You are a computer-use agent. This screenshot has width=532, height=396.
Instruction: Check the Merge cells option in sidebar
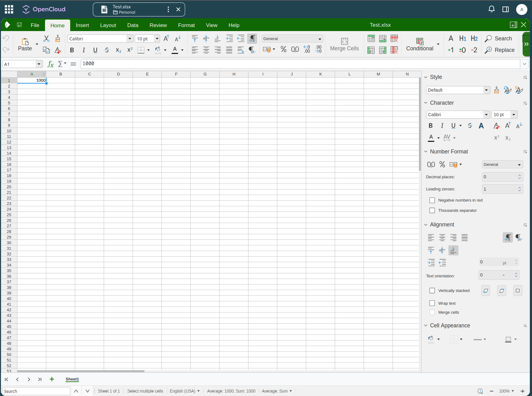coord(432,312)
